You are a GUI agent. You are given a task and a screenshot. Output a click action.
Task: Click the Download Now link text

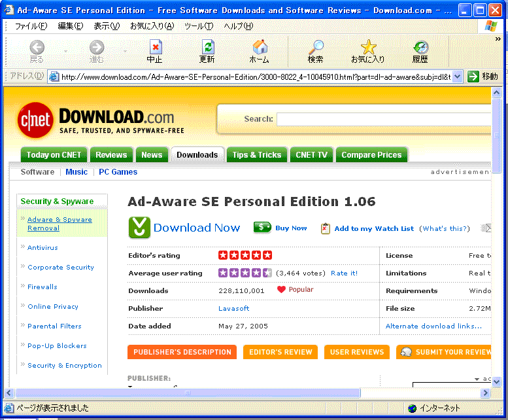pyautogui.click(x=197, y=228)
